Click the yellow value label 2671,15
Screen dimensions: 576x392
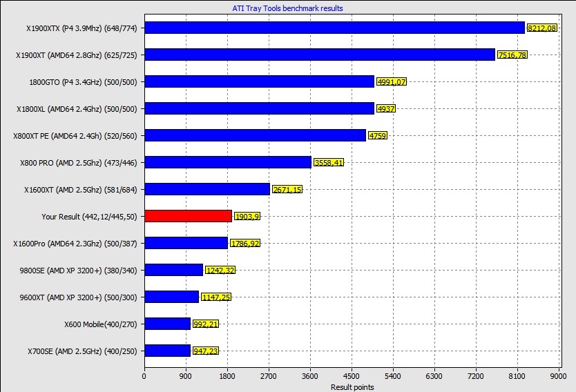coord(287,189)
